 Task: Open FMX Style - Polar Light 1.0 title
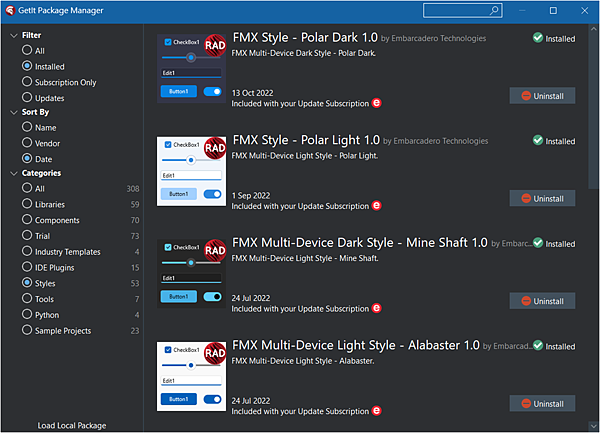tap(306, 140)
